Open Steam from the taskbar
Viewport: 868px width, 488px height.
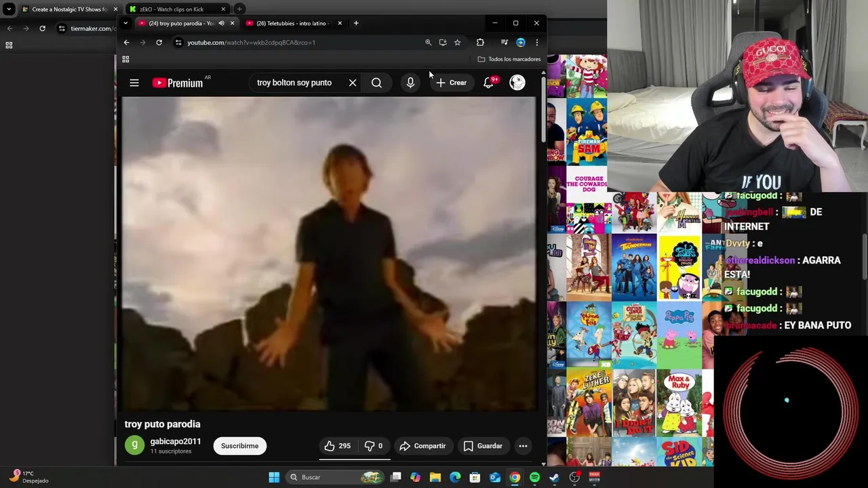[x=554, y=477]
